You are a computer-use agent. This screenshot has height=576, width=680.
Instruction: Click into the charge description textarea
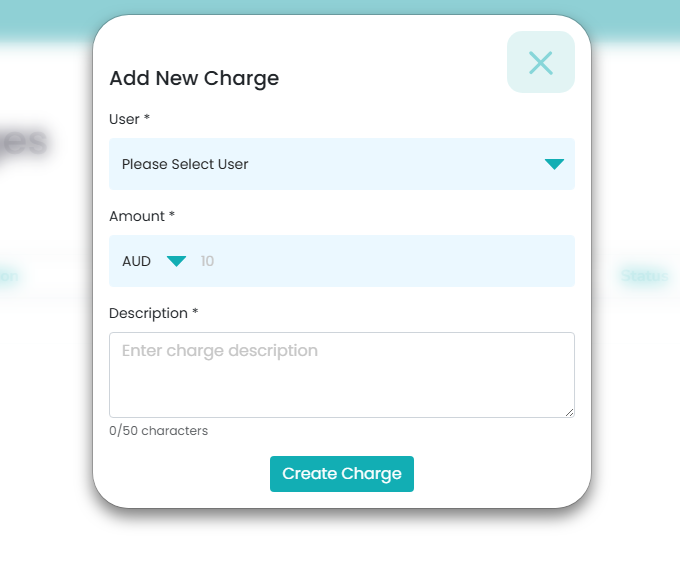341,374
